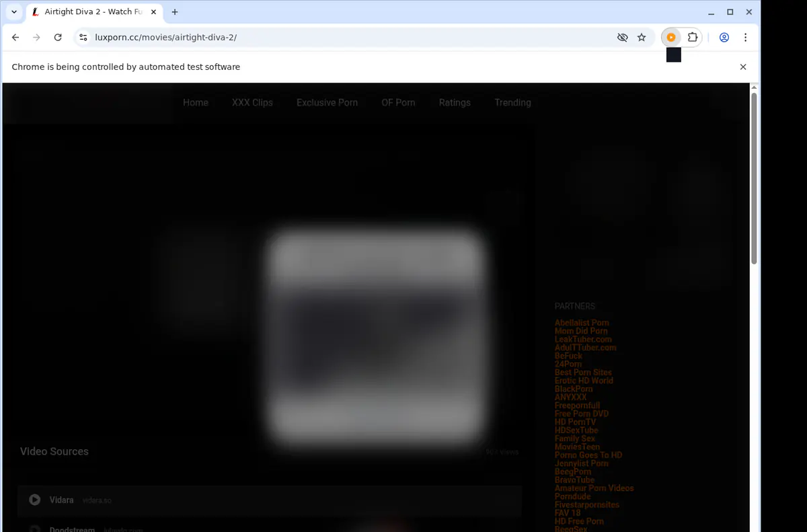Bookmark this page with the star icon

pos(642,38)
